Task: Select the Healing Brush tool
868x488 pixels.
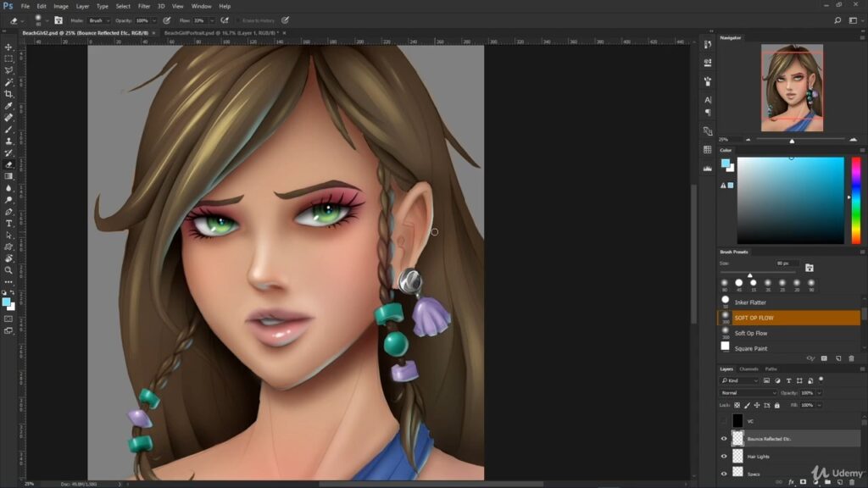Action: (x=8, y=117)
